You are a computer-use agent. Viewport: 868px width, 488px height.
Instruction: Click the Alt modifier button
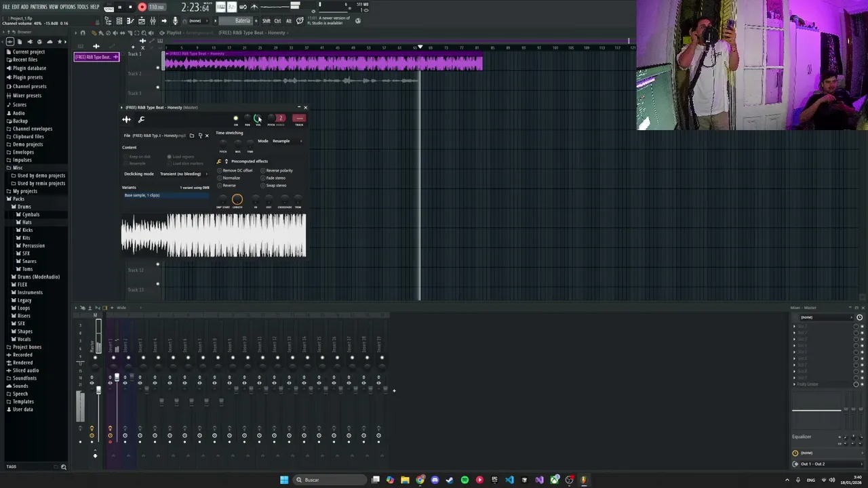(288, 21)
